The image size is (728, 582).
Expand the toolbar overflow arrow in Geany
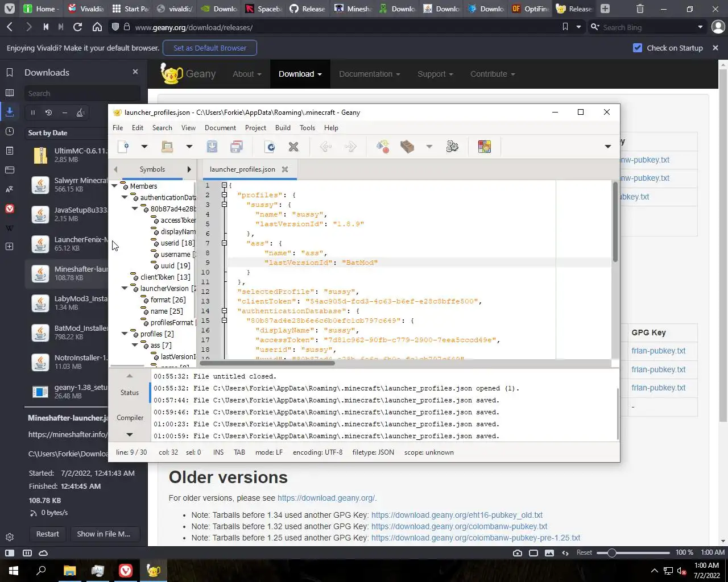click(607, 147)
